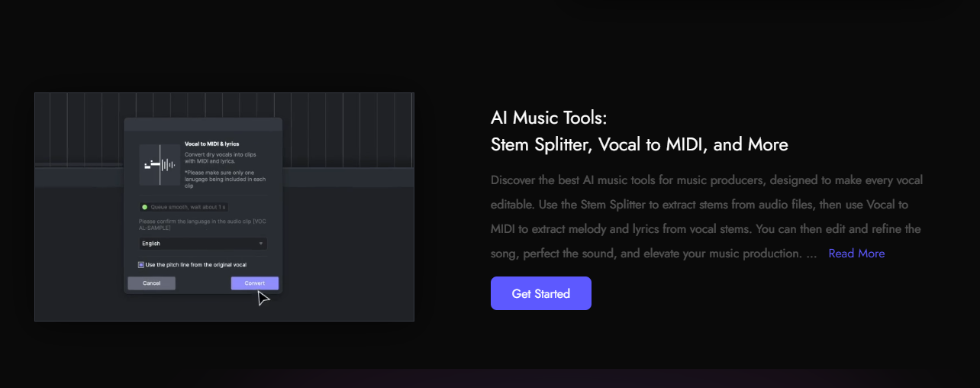Toggle 'Use the pitch line from original vocal' checkbox

141,265
